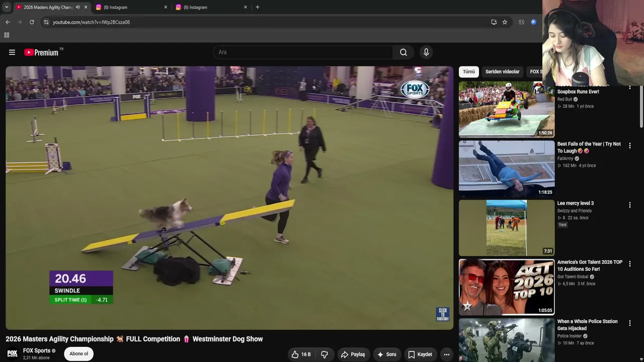Switch to the second Instagram tab

pyautogui.click(x=212, y=7)
